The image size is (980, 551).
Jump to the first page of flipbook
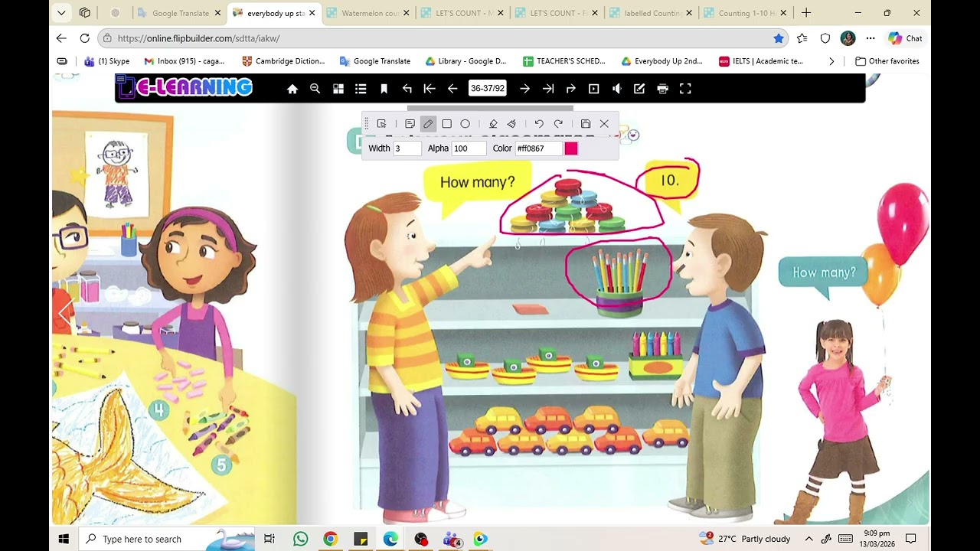430,89
